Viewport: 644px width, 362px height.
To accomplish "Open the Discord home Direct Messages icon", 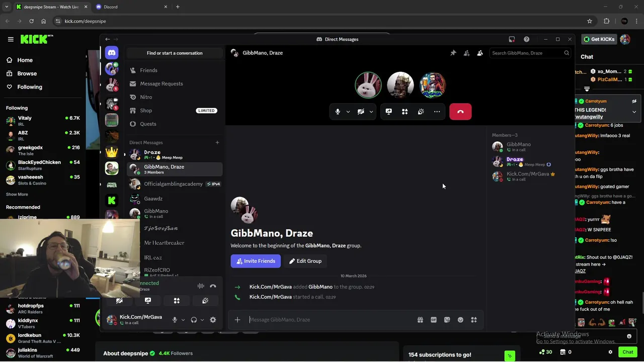I will [x=112, y=52].
